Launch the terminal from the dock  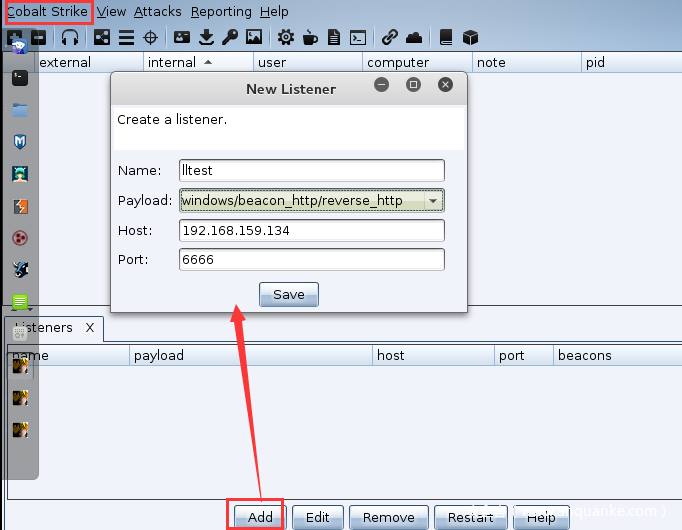pyautogui.click(x=20, y=78)
